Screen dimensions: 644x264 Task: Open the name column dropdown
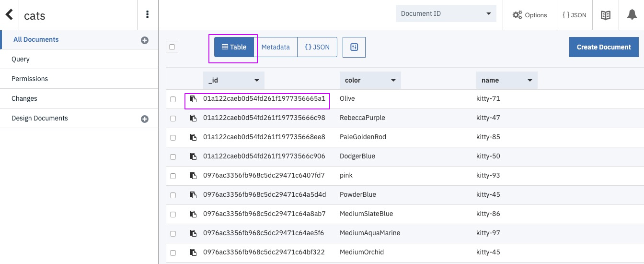coord(507,80)
